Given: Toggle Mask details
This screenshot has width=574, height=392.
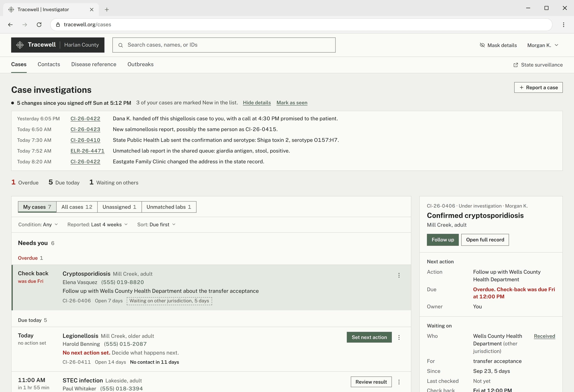Looking at the screenshot, I should tap(498, 45).
